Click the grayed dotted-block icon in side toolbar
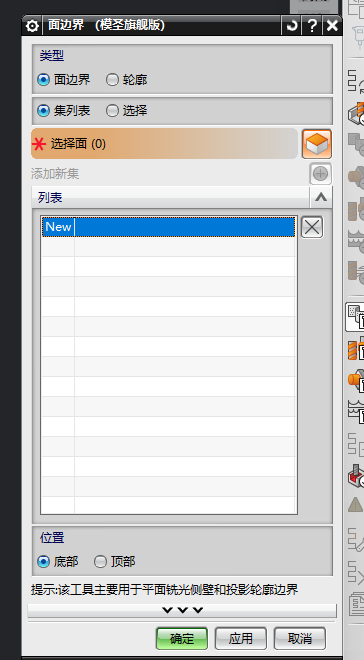Screen dimensions: 364x660 click(x=356, y=144)
